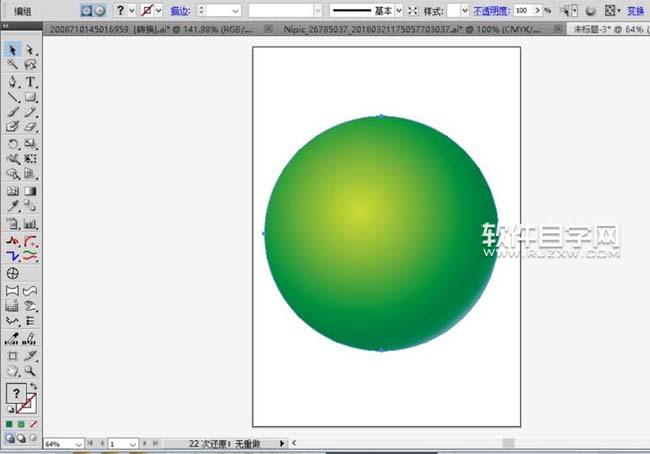Select the crosshair circle plugin tool
Viewport: 650px width, 454px height.
pos(12,273)
